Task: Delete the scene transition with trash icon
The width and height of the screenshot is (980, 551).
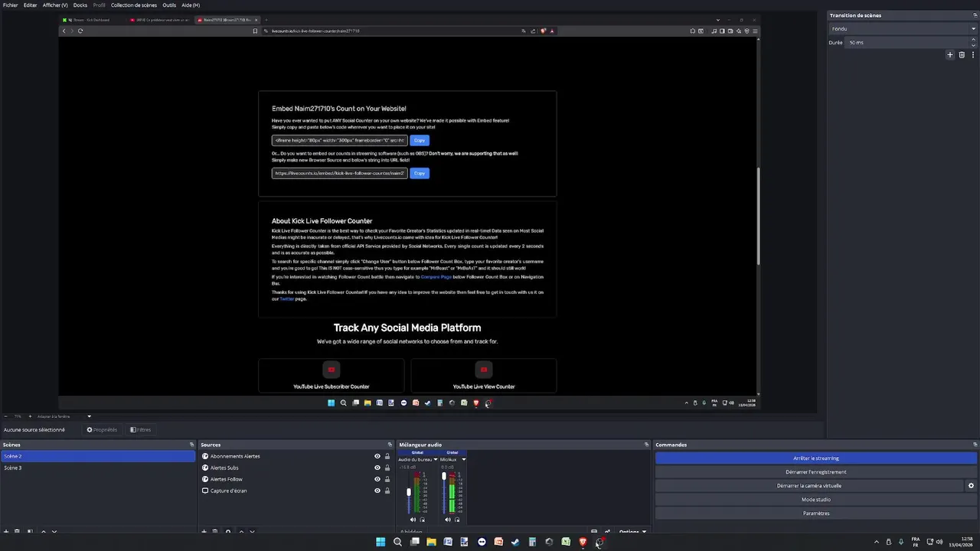Action: click(962, 55)
